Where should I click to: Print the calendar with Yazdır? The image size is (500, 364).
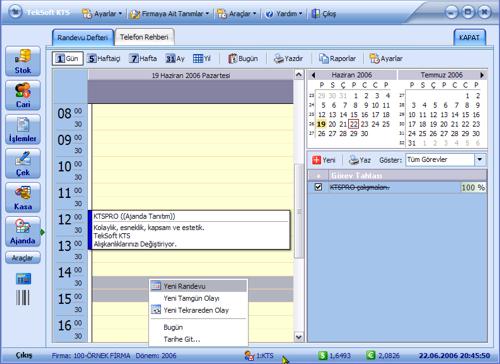point(288,59)
